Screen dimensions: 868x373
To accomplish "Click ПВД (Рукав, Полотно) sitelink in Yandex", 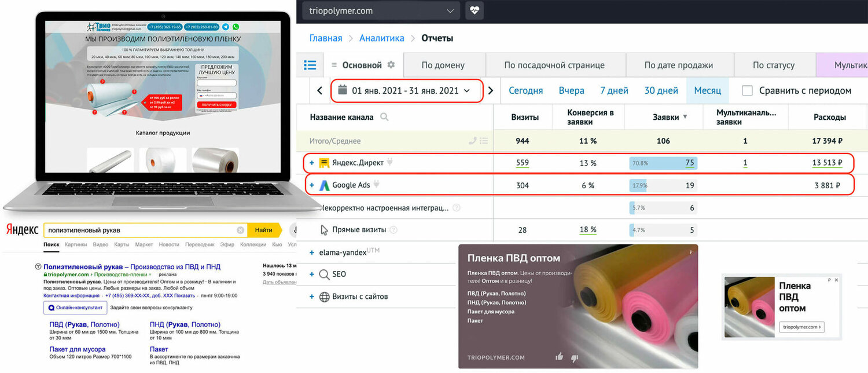I will [x=84, y=324].
